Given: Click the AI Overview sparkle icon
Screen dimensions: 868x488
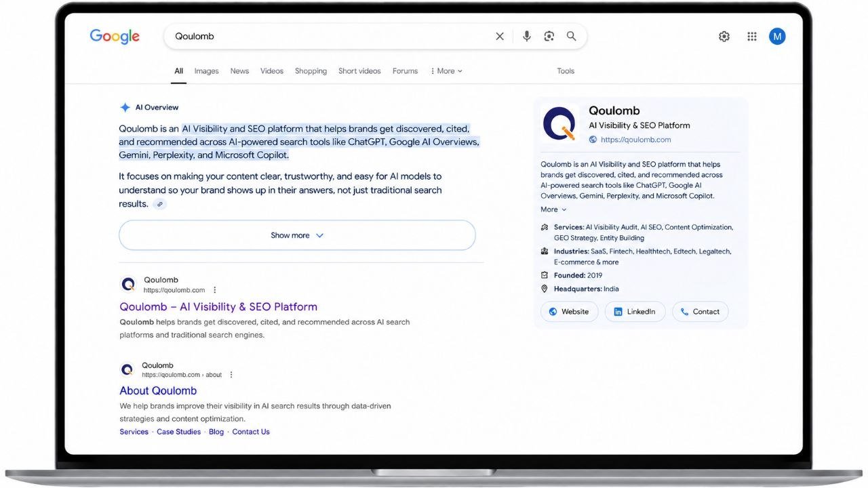Looking at the screenshot, I should click(x=125, y=107).
